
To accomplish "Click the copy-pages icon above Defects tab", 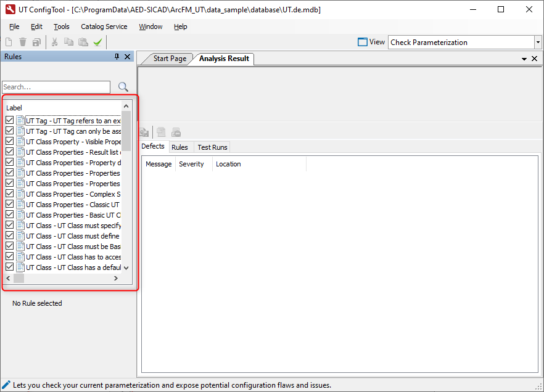I will pyautogui.click(x=161, y=132).
